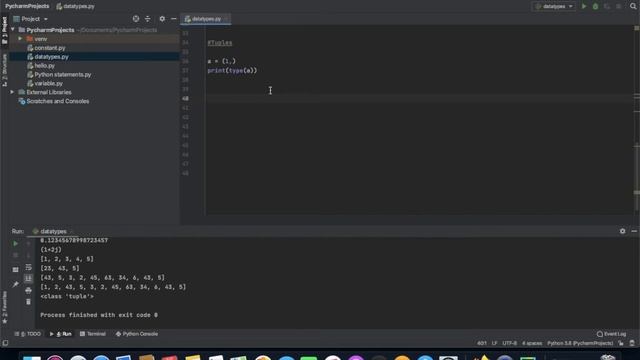Open the Python 3.8 interpreter selector
Screen dimensions: 640x360
[580, 343]
